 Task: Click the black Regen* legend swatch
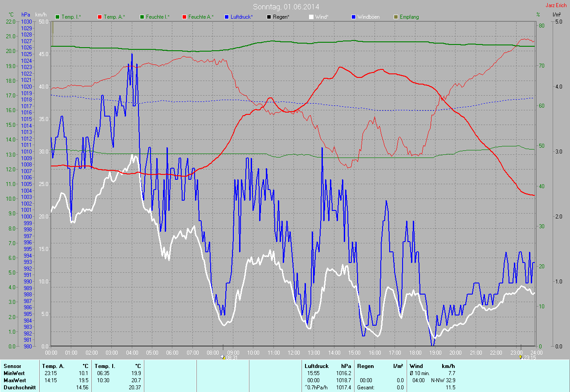[x=269, y=17]
